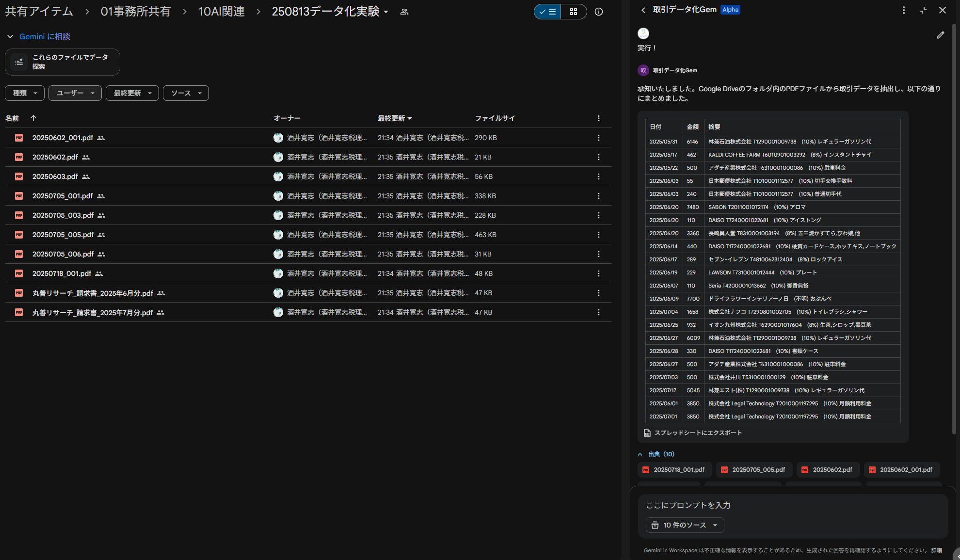
Task: Switch to list layout view
Action: [x=547, y=12]
